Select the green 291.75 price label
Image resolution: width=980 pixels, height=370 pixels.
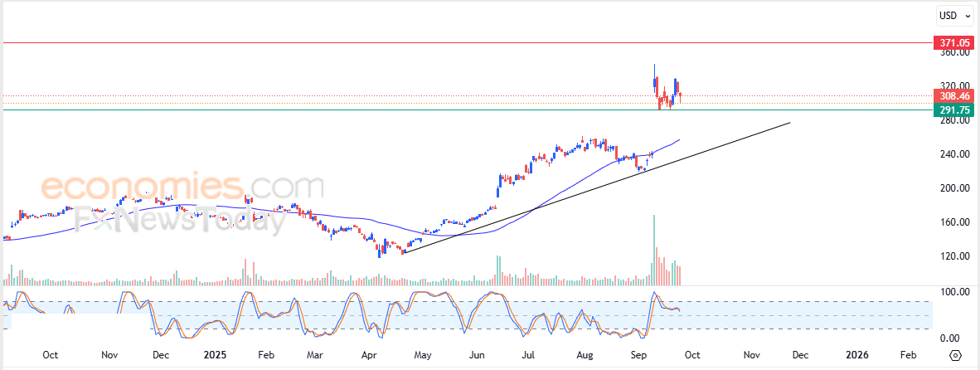[953, 110]
